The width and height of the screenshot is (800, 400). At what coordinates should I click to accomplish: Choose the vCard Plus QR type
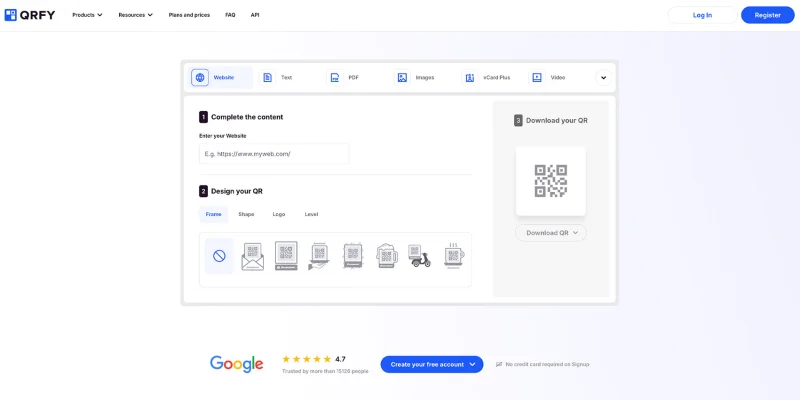tap(488, 77)
